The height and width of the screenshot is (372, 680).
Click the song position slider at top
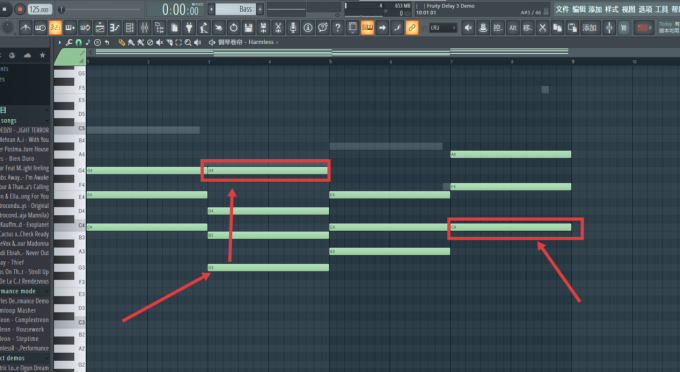coord(101,9)
